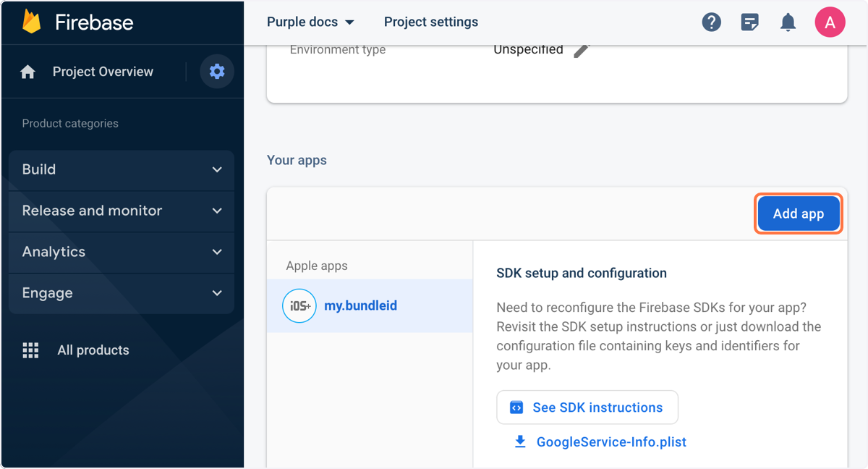Open the release notes feedback icon
This screenshot has width=868, height=469.
pyautogui.click(x=750, y=22)
